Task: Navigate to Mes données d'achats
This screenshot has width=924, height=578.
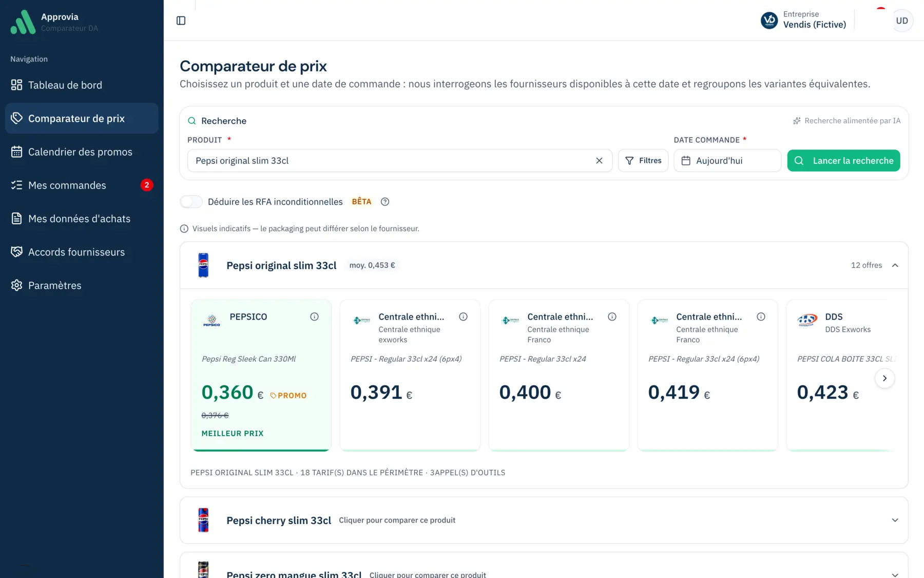Action: (82, 218)
